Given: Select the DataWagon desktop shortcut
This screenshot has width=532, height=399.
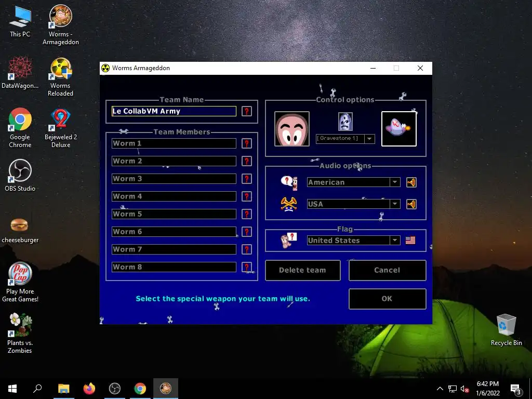Looking at the screenshot, I should [x=20, y=73].
